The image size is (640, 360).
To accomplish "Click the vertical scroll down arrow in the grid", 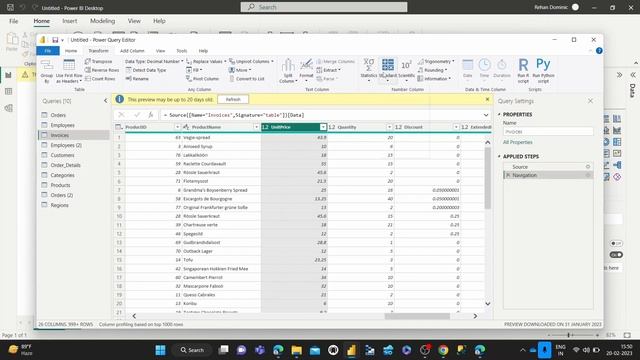I will point(487,304).
